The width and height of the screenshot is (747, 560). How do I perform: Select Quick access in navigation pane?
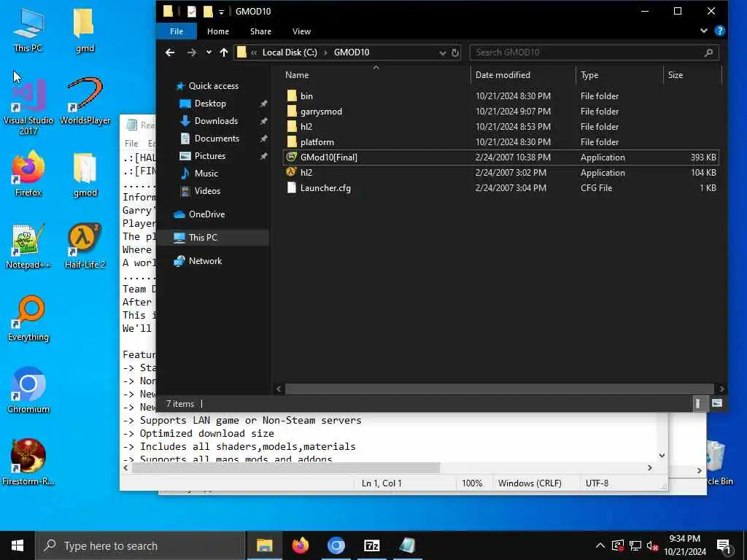(x=213, y=86)
